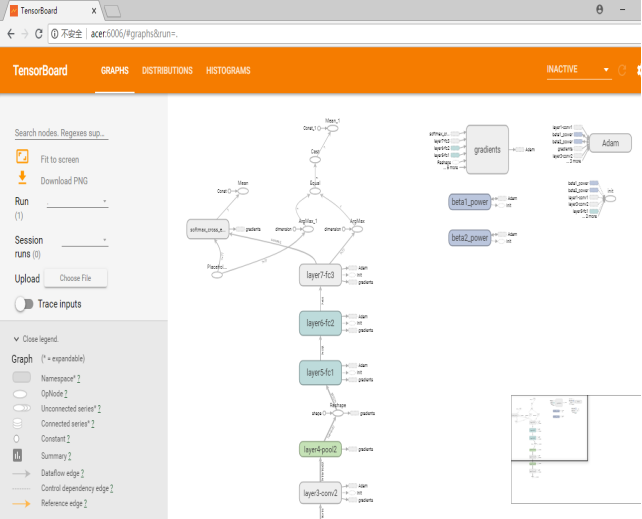Screen dimensions: 642x519
Task: Select the softmax_cross_entropy node
Action: 208,230
